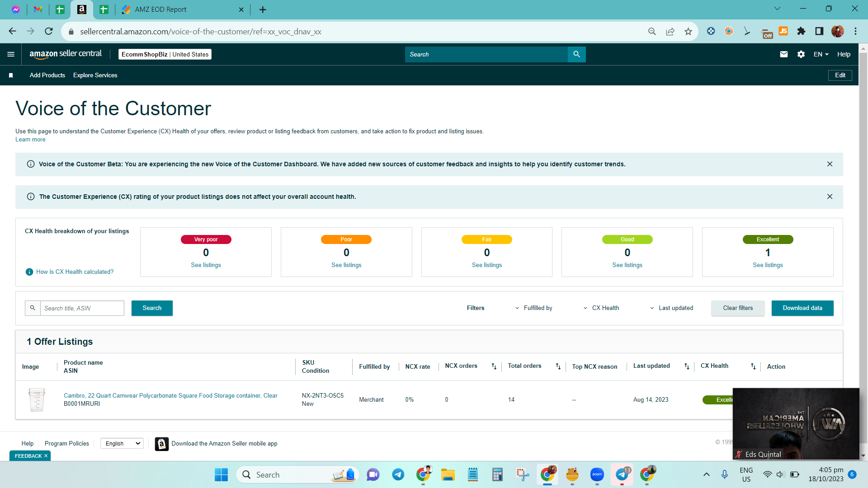The height and width of the screenshot is (488, 868).
Task: Switch to the Messenger browser tab
Action: [16, 9]
